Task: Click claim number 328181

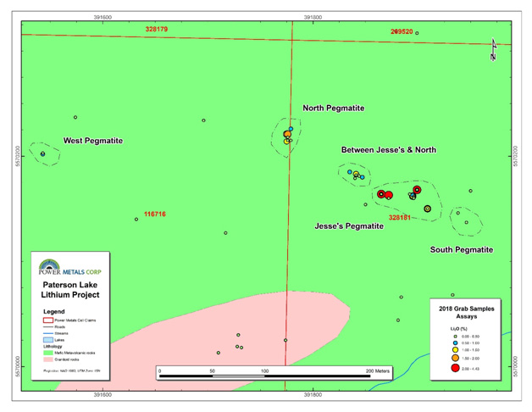Action: click(400, 217)
